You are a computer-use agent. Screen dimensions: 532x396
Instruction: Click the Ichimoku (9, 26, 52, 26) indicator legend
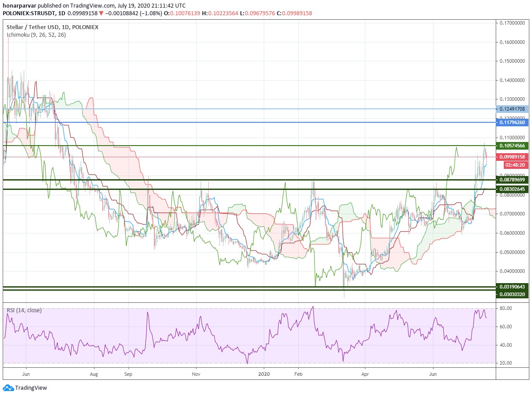[36, 34]
